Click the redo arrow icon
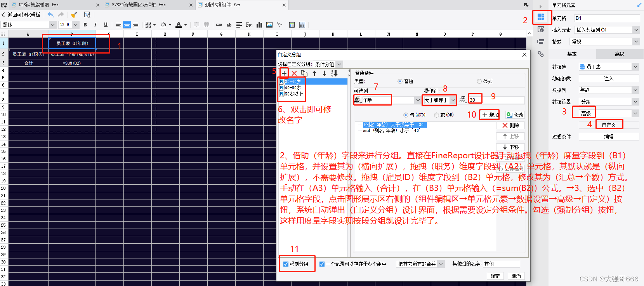 click(61, 15)
